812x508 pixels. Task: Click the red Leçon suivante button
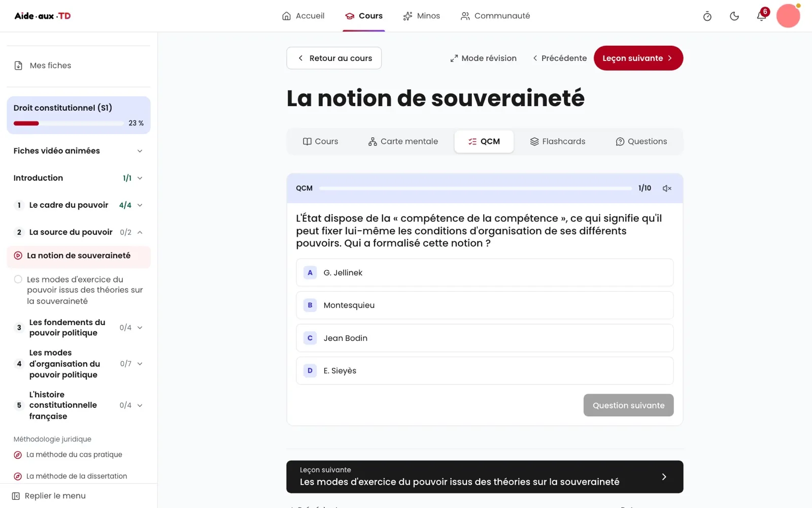638,58
